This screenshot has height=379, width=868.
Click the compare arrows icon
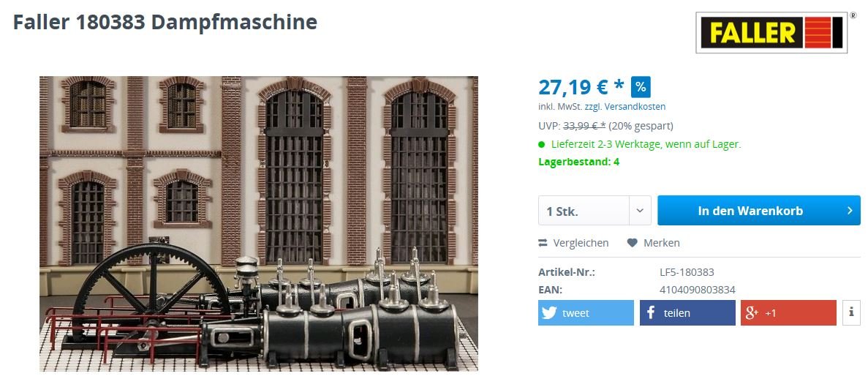(543, 243)
